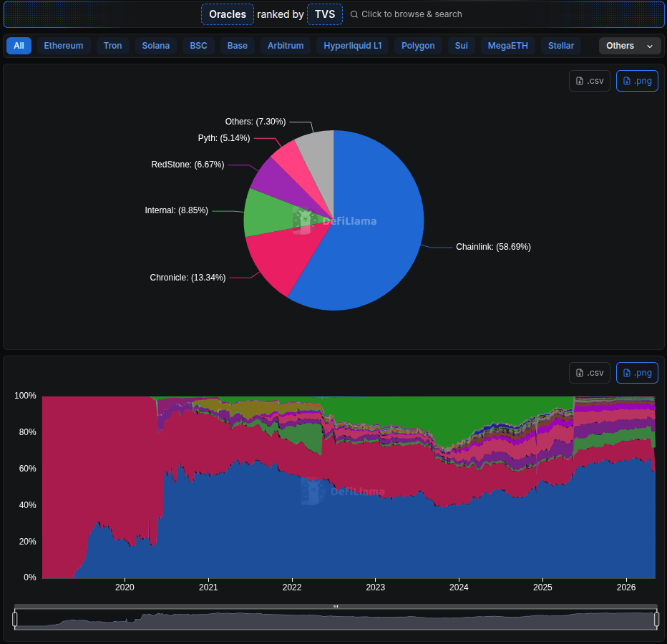Click the search magnifier icon

354,14
